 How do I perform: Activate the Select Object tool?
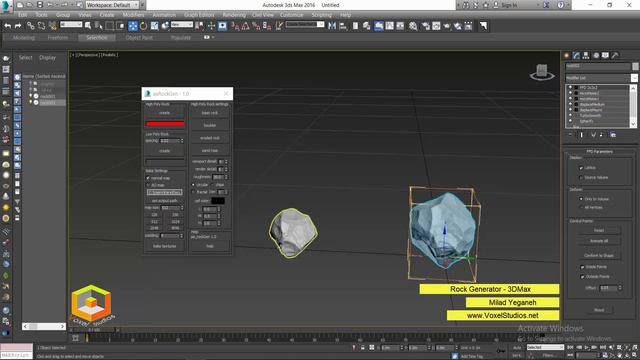click(x=88, y=26)
